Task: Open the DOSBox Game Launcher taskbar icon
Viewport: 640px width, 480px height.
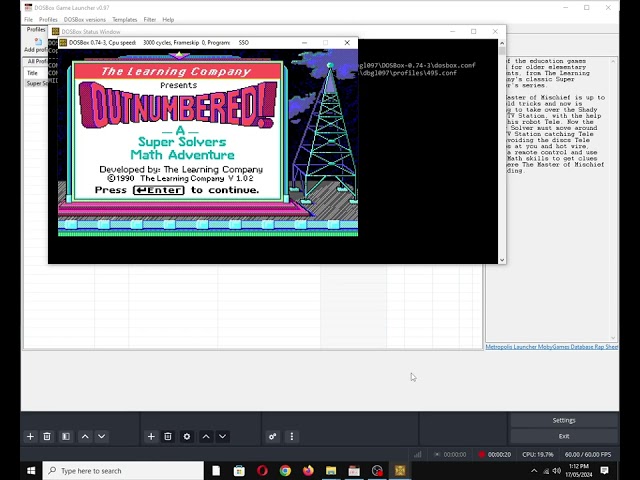Action: coord(354,471)
